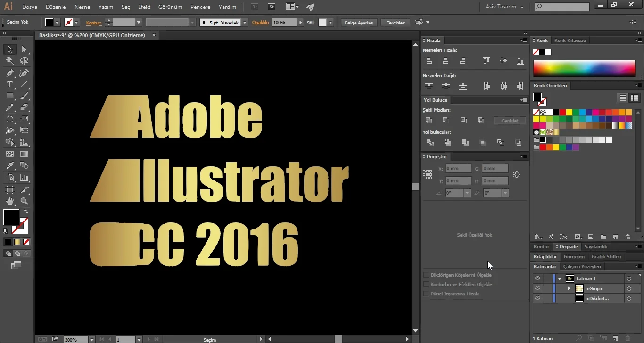Switch swatches to thumbnail grid view
The height and width of the screenshot is (343, 644).
(x=635, y=98)
